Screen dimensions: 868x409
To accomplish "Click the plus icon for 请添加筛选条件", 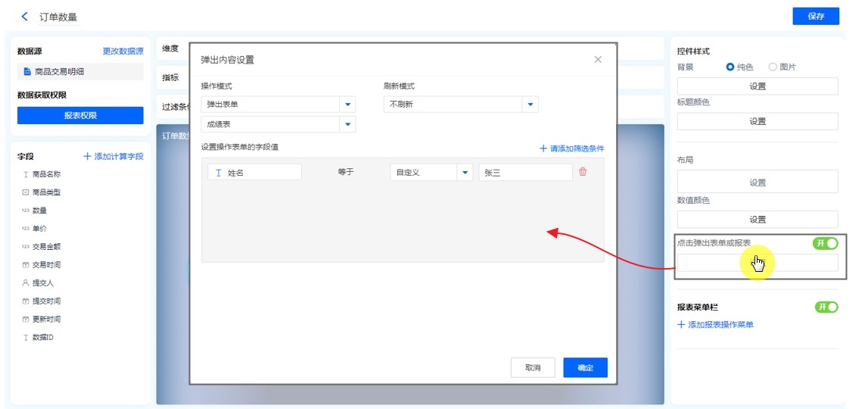I will pyautogui.click(x=543, y=148).
